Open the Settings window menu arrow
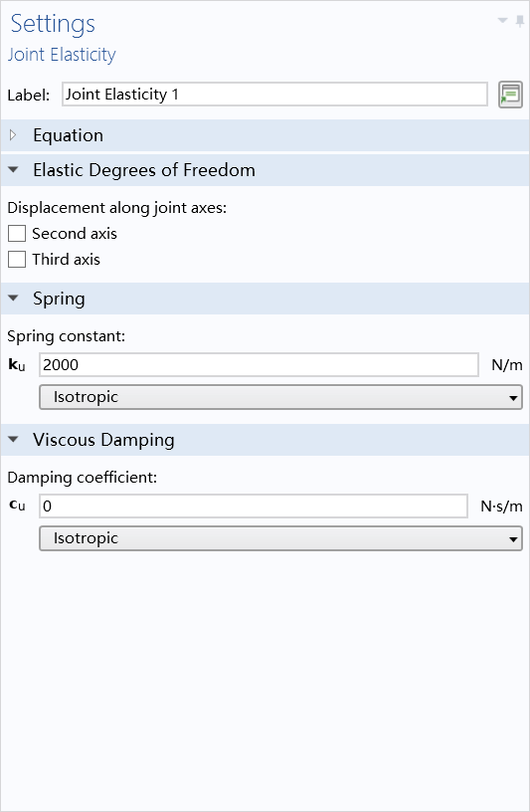 coord(502,21)
